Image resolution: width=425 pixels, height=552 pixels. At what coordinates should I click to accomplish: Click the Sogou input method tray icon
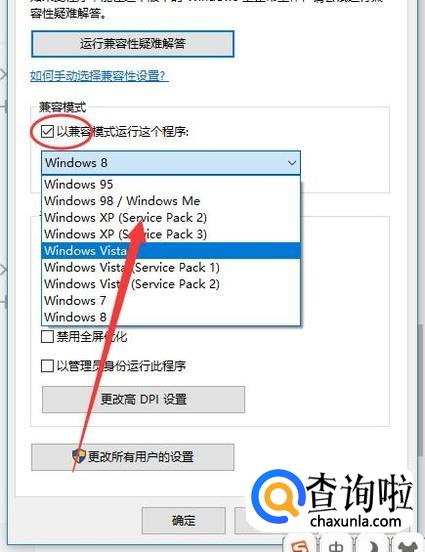[x=301, y=545]
